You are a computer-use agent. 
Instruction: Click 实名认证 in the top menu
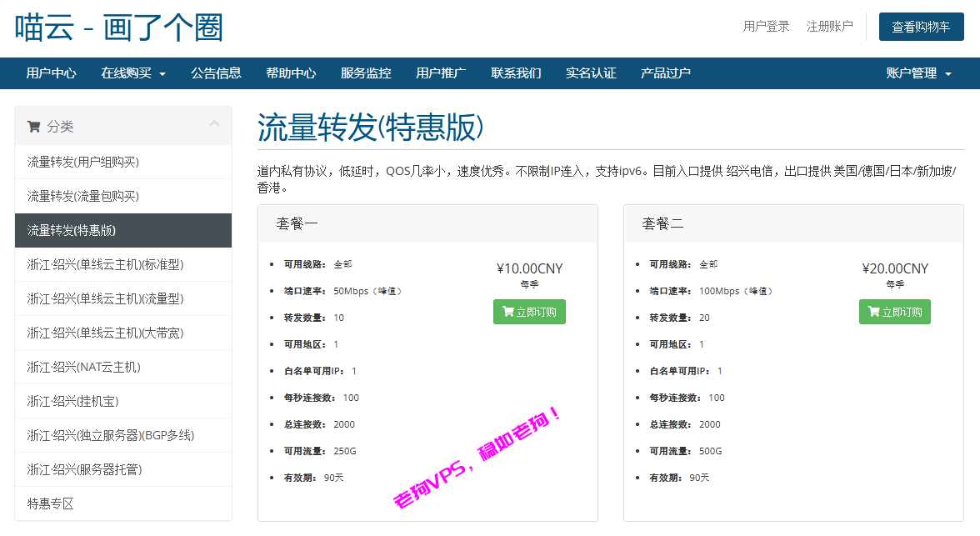[591, 73]
